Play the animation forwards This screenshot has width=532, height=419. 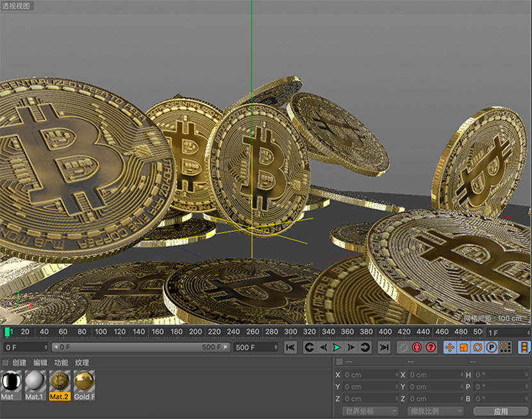click(x=337, y=347)
